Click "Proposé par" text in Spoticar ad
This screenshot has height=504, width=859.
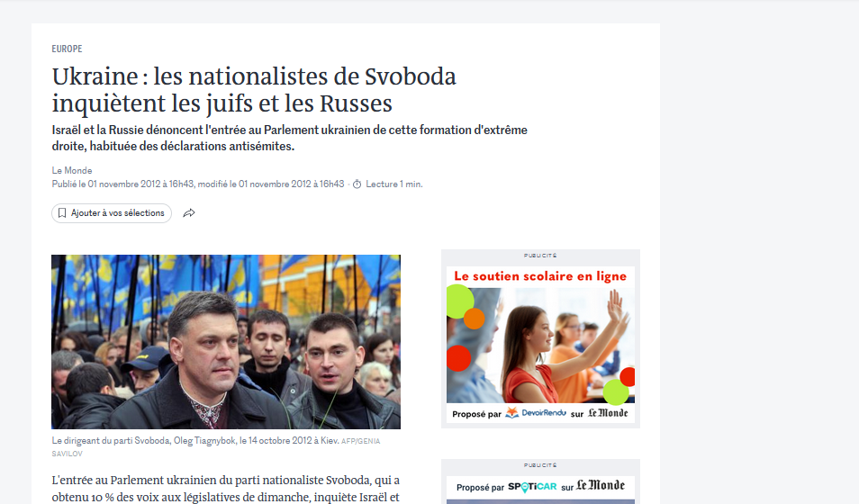point(480,488)
